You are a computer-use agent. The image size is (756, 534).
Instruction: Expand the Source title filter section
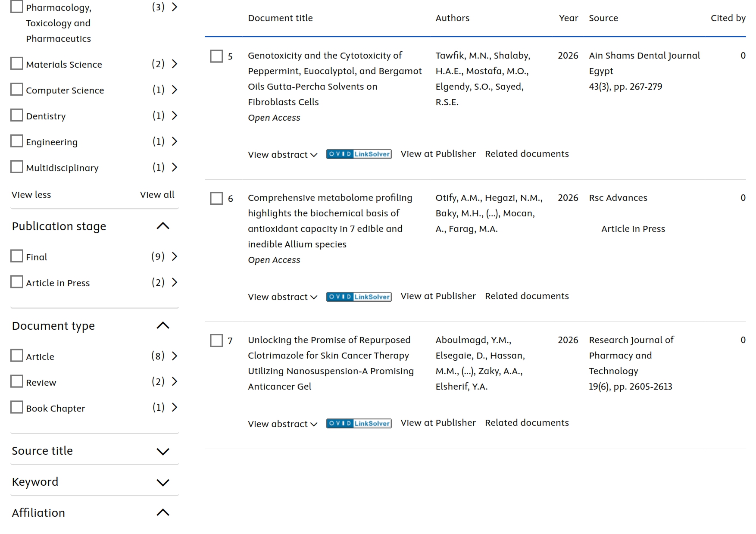coord(163,451)
